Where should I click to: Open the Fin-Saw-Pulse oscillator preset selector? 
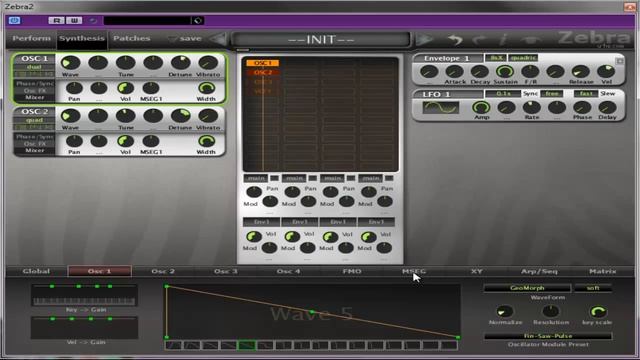[x=548, y=336]
